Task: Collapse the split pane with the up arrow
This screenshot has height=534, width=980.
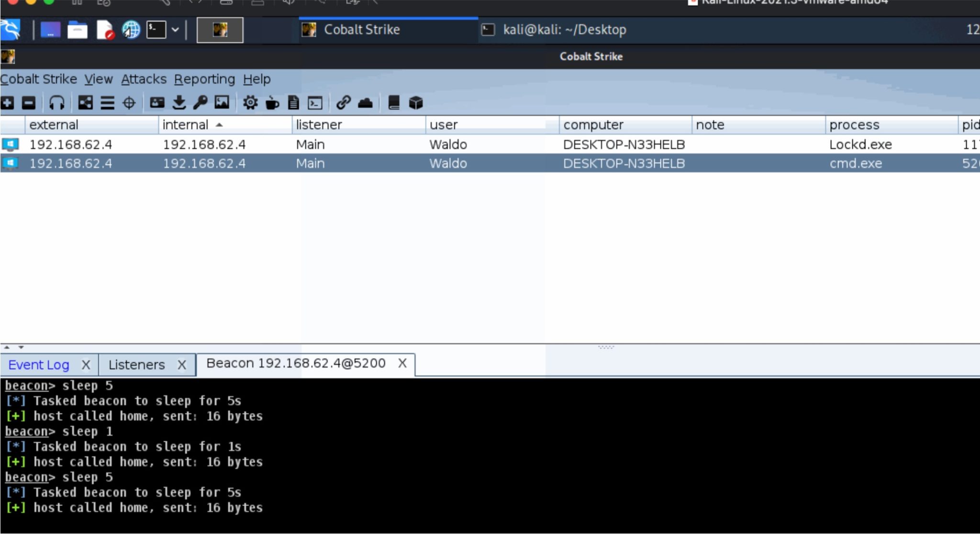Action: tap(7, 347)
